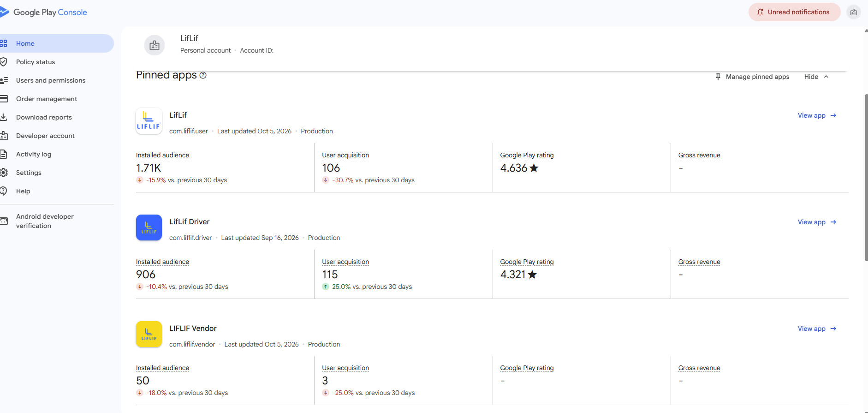Open View app for LifLif

(817, 115)
